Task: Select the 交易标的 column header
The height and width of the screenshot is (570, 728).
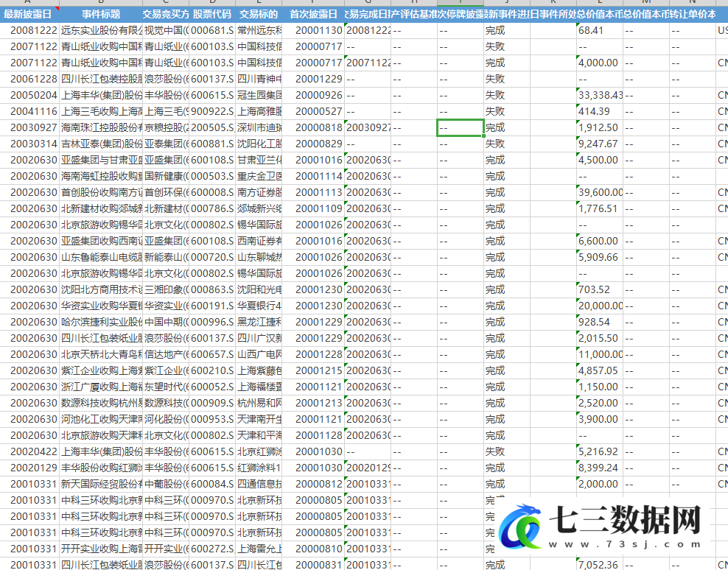Action: [x=259, y=15]
